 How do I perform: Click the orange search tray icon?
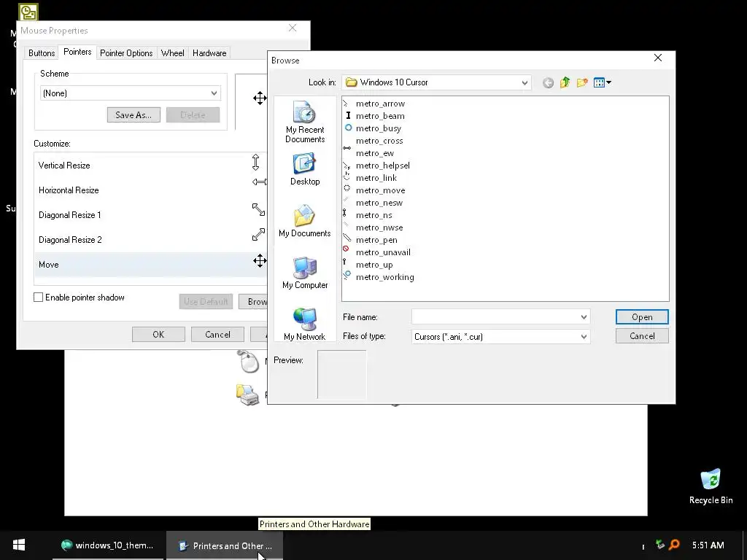[x=674, y=545]
